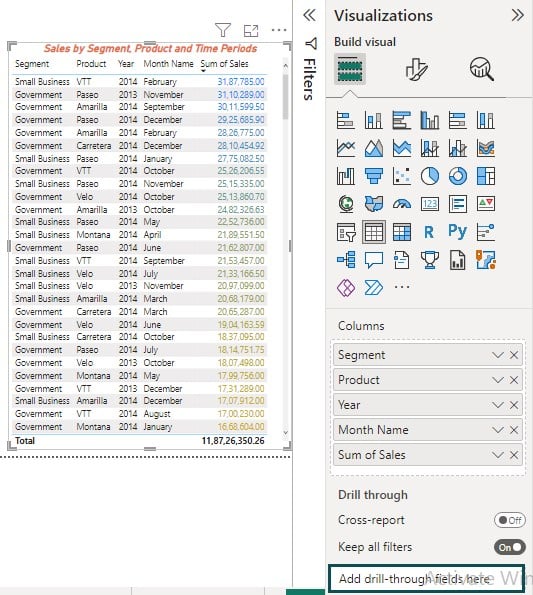Remove Month Name field from Columns
The height and width of the screenshot is (595, 533).
click(x=514, y=430)
